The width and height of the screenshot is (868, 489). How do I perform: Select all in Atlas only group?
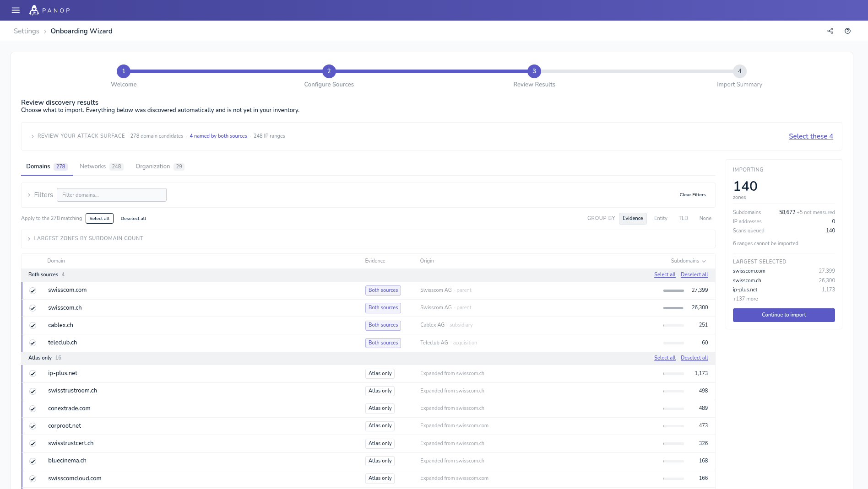point(665,358)
